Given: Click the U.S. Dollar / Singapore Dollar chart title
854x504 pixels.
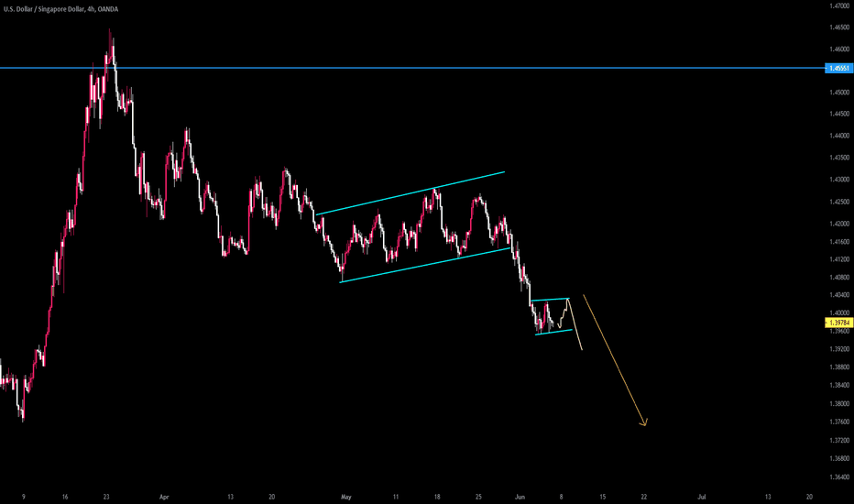Looking at the screenshot, I should [x=60, y=9].
